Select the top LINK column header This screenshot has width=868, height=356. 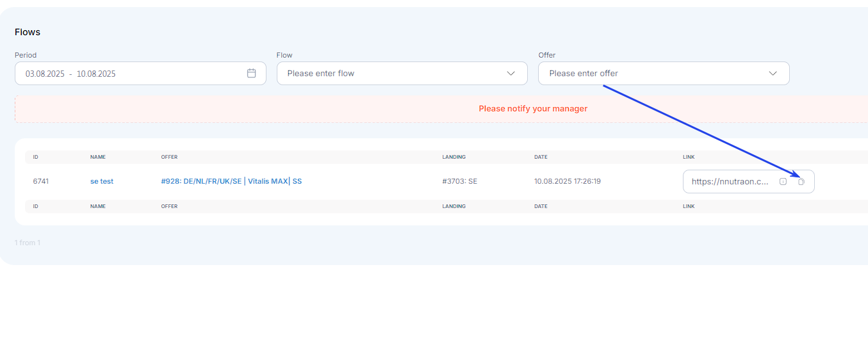[689, 157]
